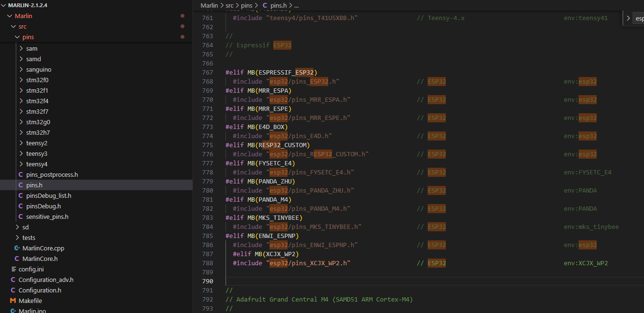Click C icon of Configuration.h
Viewport: 644px width, 313px height.
[13, 290]
